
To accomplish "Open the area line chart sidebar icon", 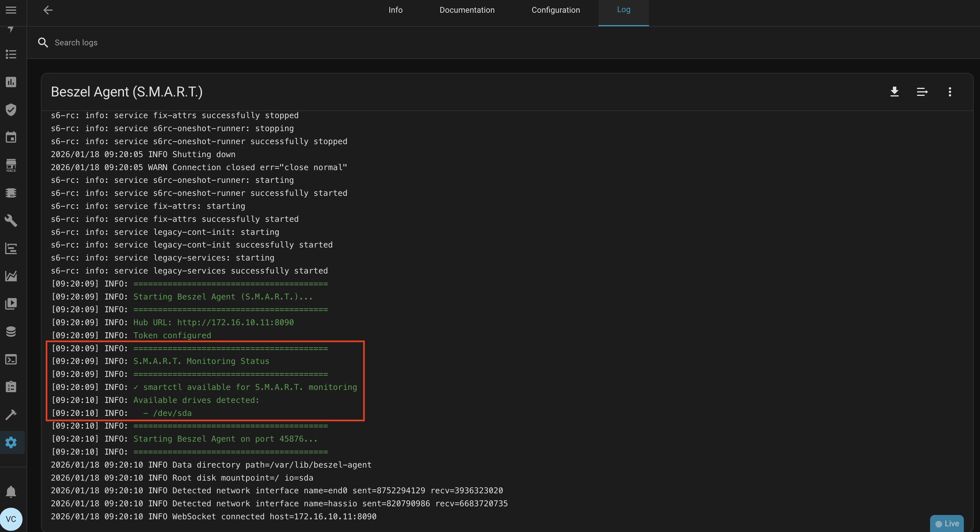I will [x=11, y=276].
